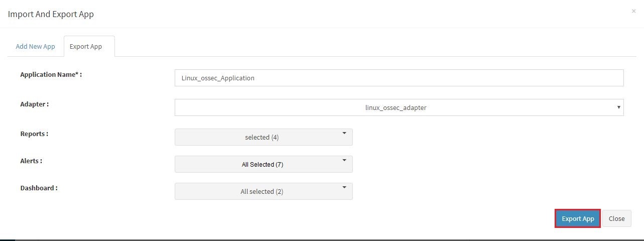Click the blue Export App button
The height and width of the screenshot is (241, 644).
point(578,218)
